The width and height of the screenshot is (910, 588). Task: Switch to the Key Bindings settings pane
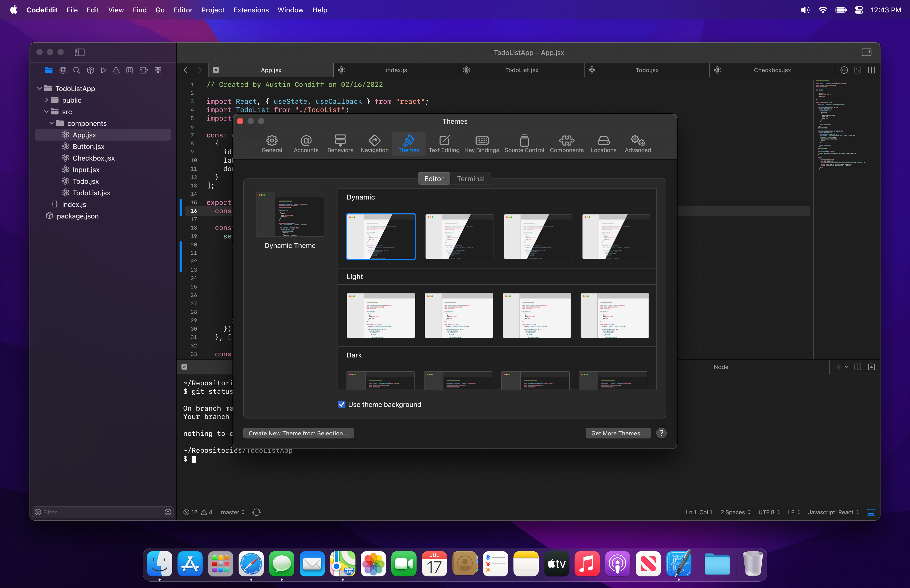tap(482, 143)
